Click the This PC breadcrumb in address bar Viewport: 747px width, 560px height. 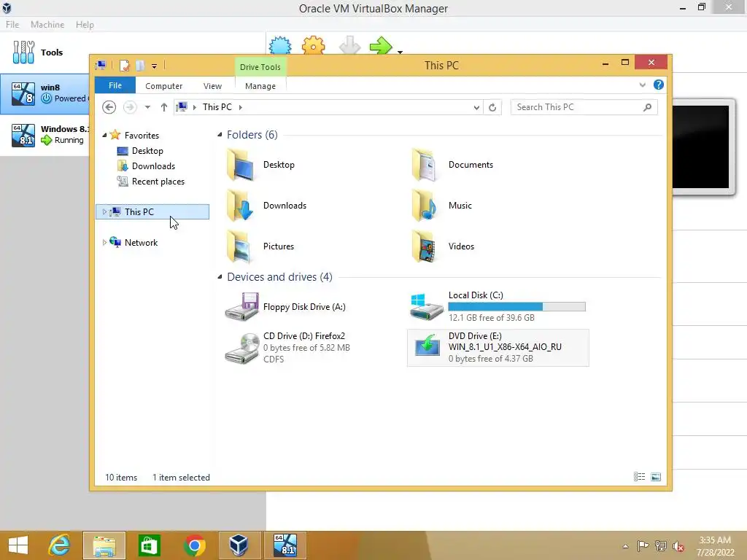pyautogui.click(x=217, y=107)
